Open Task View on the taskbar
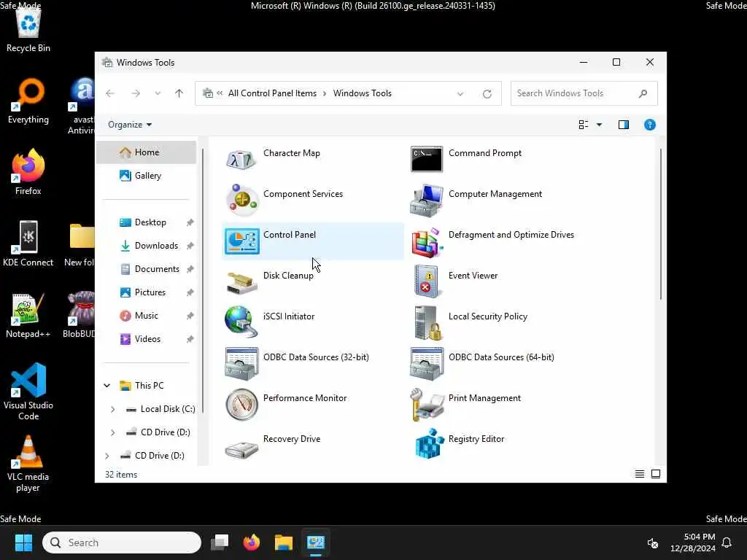This screenshot has width=747, height=560. [220, 542]
